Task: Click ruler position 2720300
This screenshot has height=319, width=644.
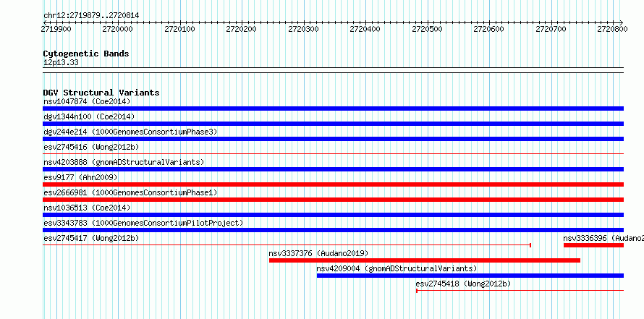Action: pos(303,29)
